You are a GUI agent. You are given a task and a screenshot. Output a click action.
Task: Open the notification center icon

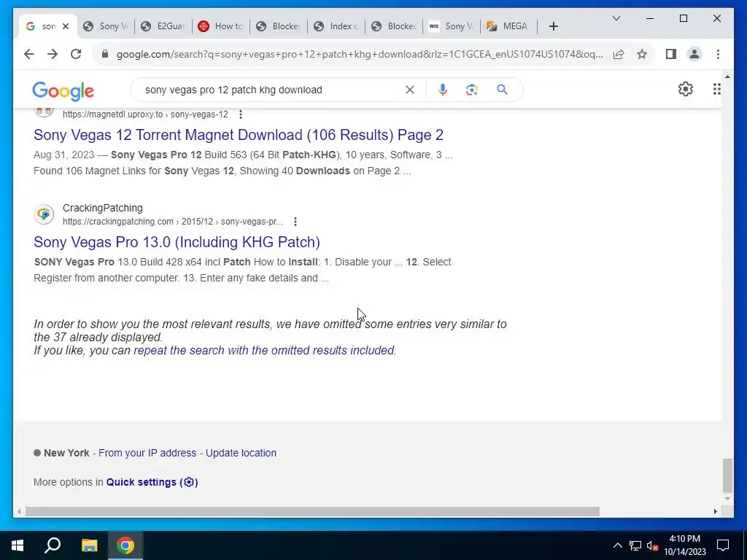pos(723,545)
